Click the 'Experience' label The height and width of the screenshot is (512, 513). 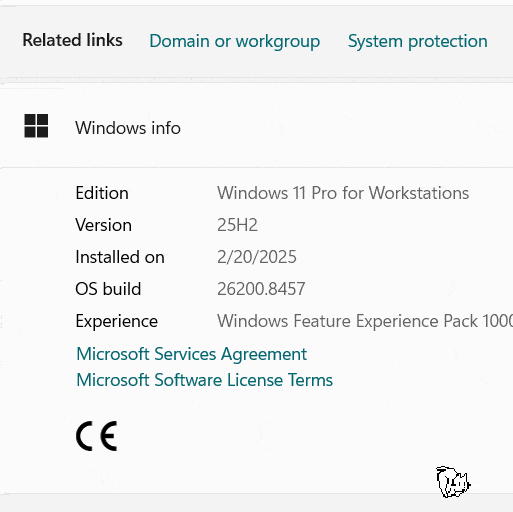[x=117, y=322]
